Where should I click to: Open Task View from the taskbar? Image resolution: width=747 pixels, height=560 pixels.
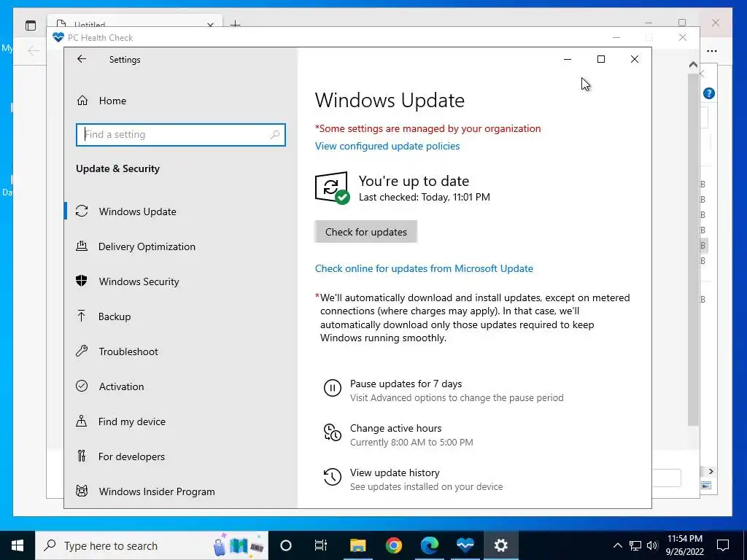(x=321, y=545)
